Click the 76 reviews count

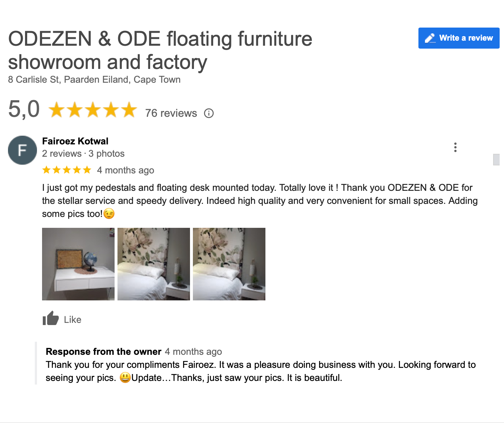[171, 113]
